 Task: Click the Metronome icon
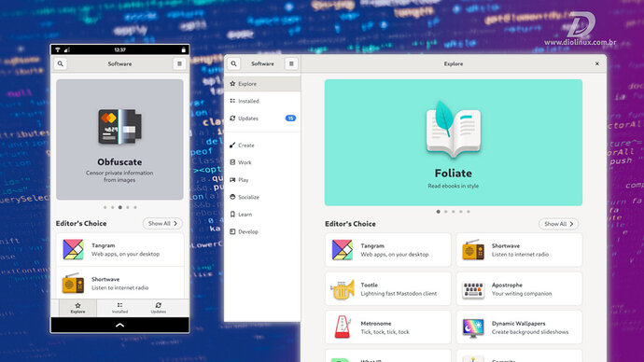coord(343,327)
